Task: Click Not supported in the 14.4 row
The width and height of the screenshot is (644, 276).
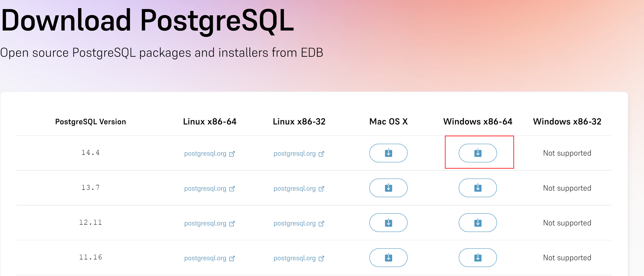Action: click(567, 153)
